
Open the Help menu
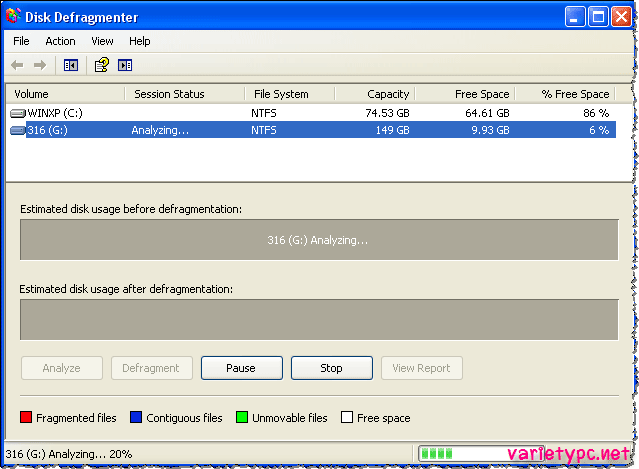[140, 41]
